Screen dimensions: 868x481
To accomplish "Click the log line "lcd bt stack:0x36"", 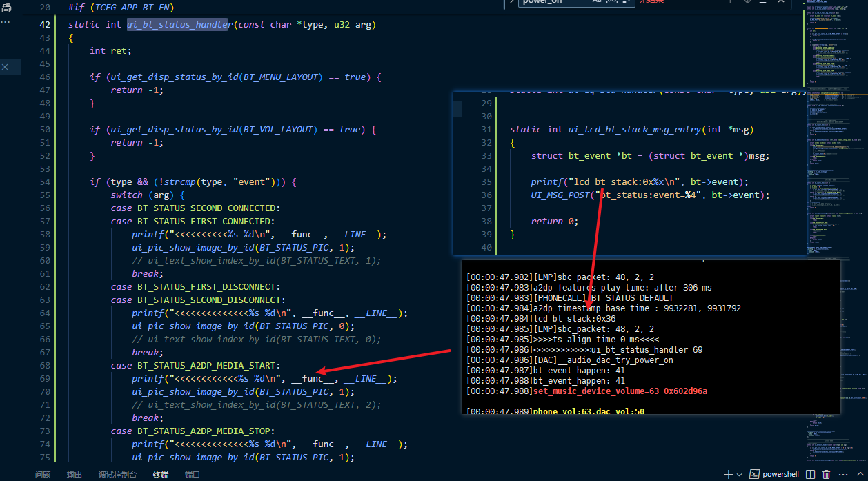I will tap(541, 319).
